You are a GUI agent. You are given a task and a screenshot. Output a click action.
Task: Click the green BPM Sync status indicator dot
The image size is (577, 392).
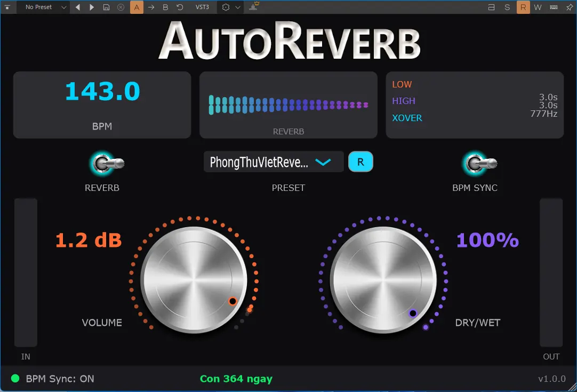[15, 378]
